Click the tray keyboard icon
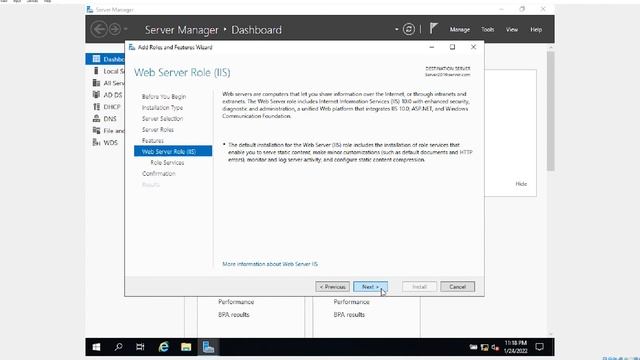The width and height of the screenshot is (640, 360). [x=473, y=347]
